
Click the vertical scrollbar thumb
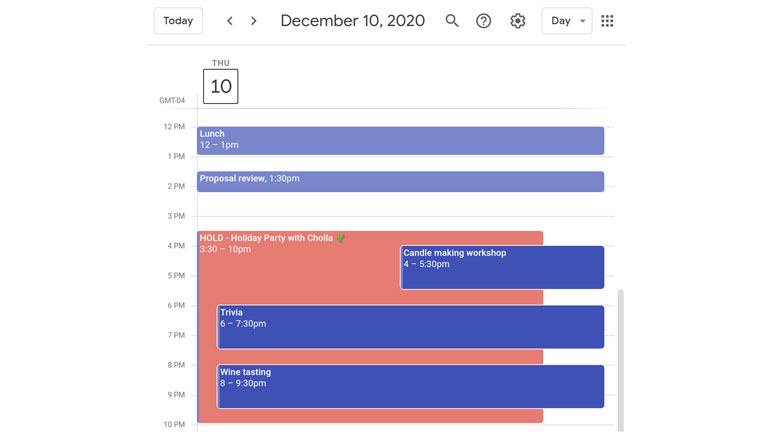(x=620, y=360)
